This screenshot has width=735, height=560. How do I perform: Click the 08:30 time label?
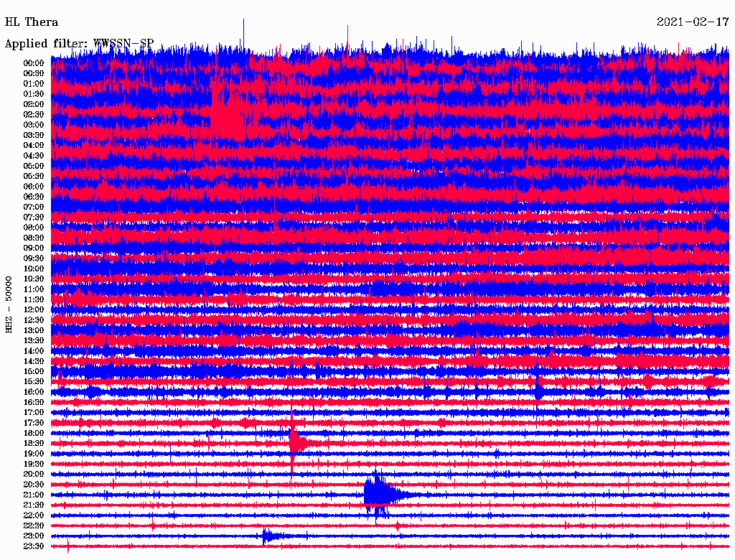pyautogui.click(x=34, y=238)
